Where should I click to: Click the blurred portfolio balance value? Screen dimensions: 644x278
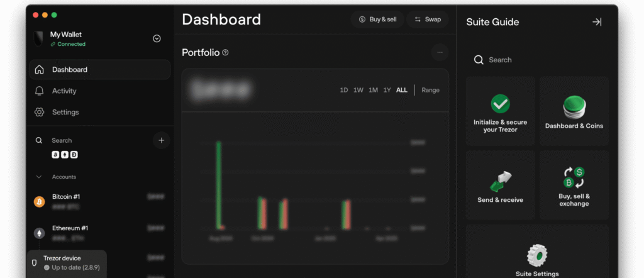click(221, 89)
